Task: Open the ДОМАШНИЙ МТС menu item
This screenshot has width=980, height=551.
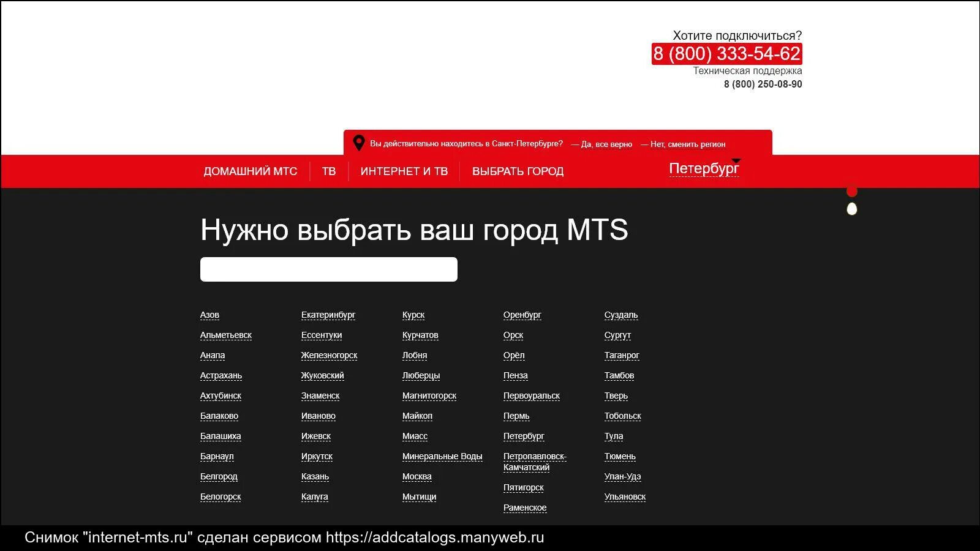Action: [x=251, y=171]
